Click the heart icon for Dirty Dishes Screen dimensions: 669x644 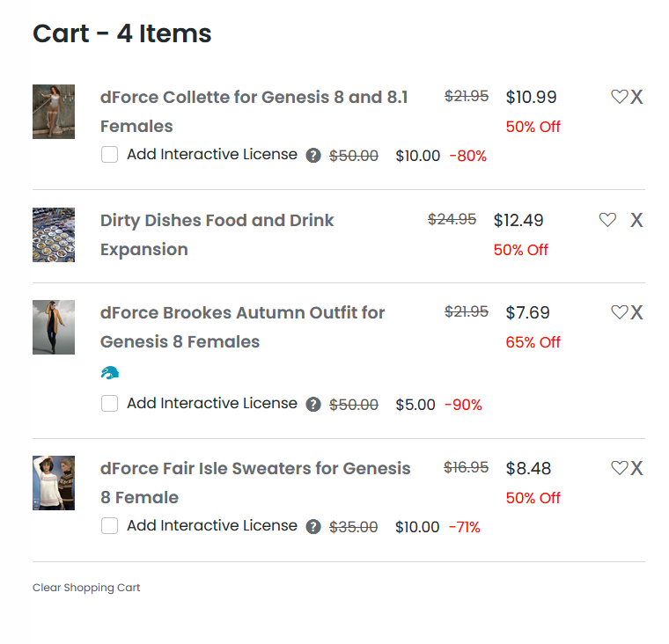coord(607,220)
